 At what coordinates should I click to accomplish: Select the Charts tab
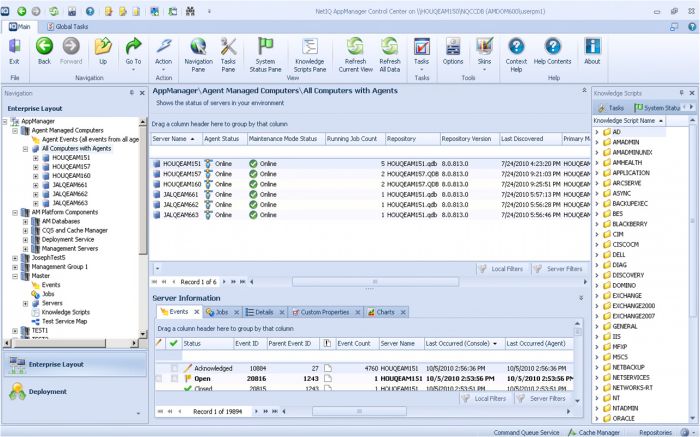385,312
